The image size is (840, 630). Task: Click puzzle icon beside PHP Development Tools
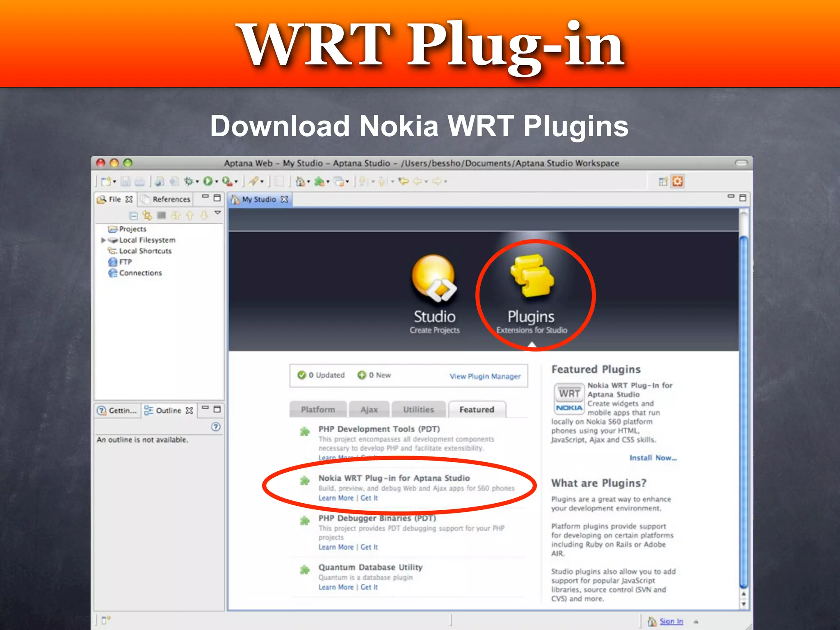(304, 431)
